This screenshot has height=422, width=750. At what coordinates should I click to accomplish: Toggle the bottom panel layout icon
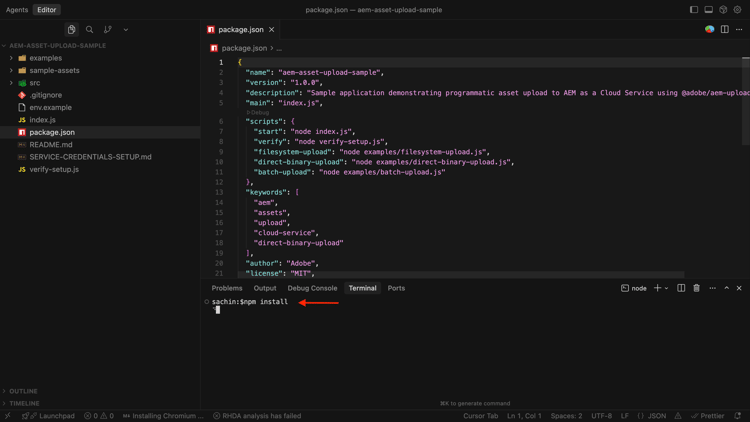click(708, 10)
